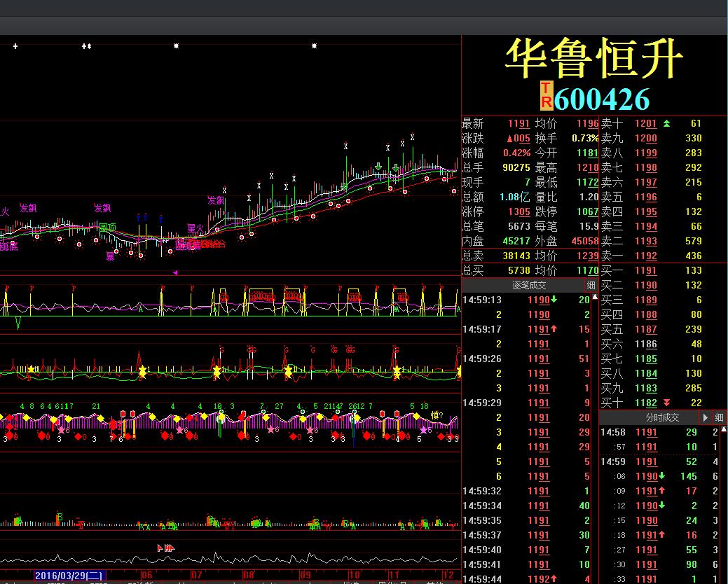
Task: Open 细 details for 逐笔成交 panel
Action: pos(591,285)
